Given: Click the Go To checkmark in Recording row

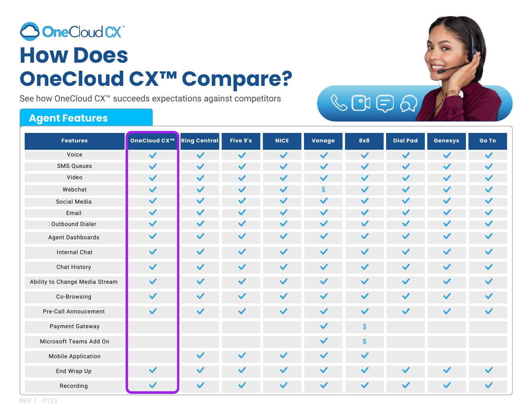Looking at the screenshot, I should tap(489, 385).
